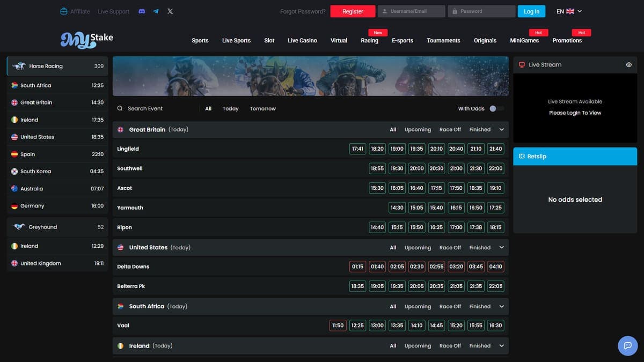Click the Germany flag in sidebar

pyautogui.click(x=14, y=206)
